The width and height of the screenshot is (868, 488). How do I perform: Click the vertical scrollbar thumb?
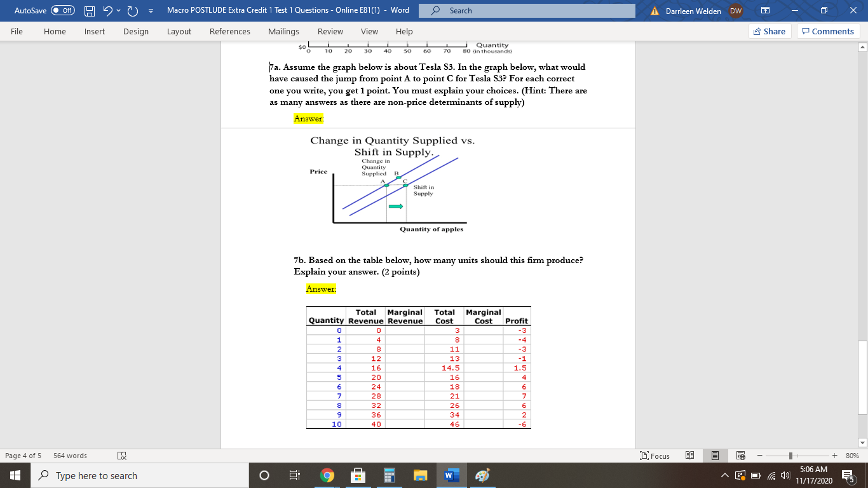tap(862, 377)
